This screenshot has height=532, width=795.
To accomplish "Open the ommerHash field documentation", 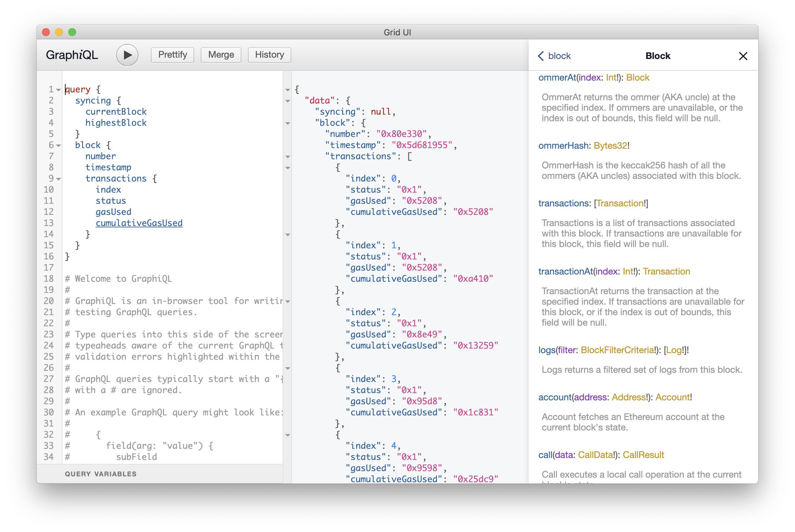I will pyautogui.click(x=563, y=145).
